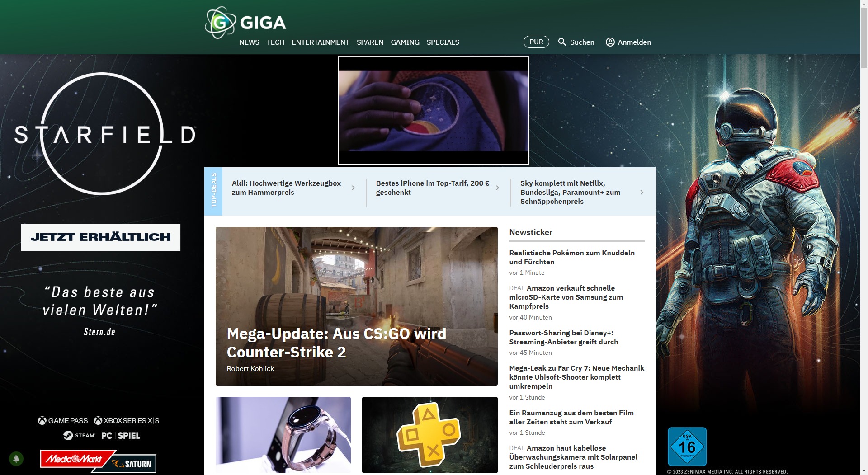Viewport: 868px width, 475px height.
Task: Open the SPECIALS menu
Action: 443,42
